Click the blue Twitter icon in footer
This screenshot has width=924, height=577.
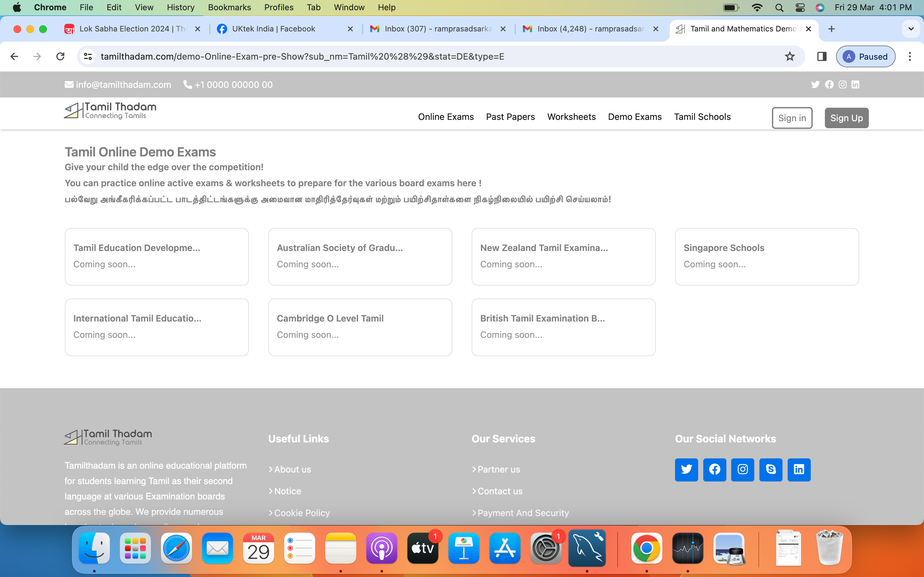686,469
